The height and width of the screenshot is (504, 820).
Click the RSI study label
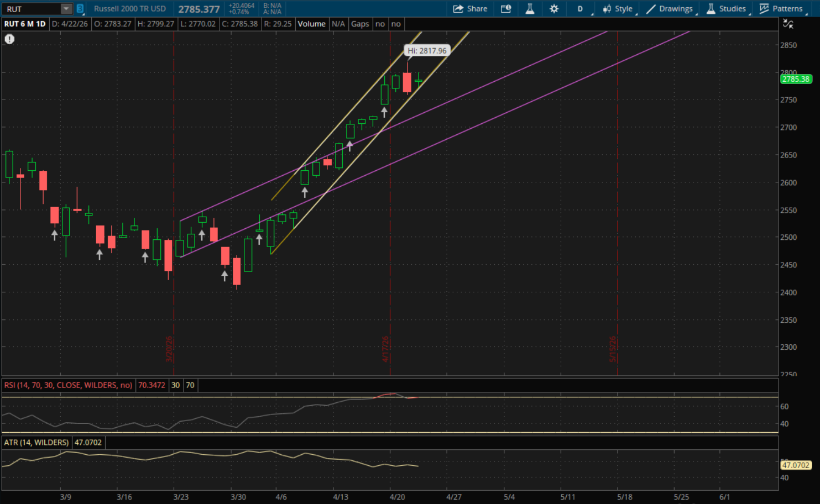[x=68, y=385]
